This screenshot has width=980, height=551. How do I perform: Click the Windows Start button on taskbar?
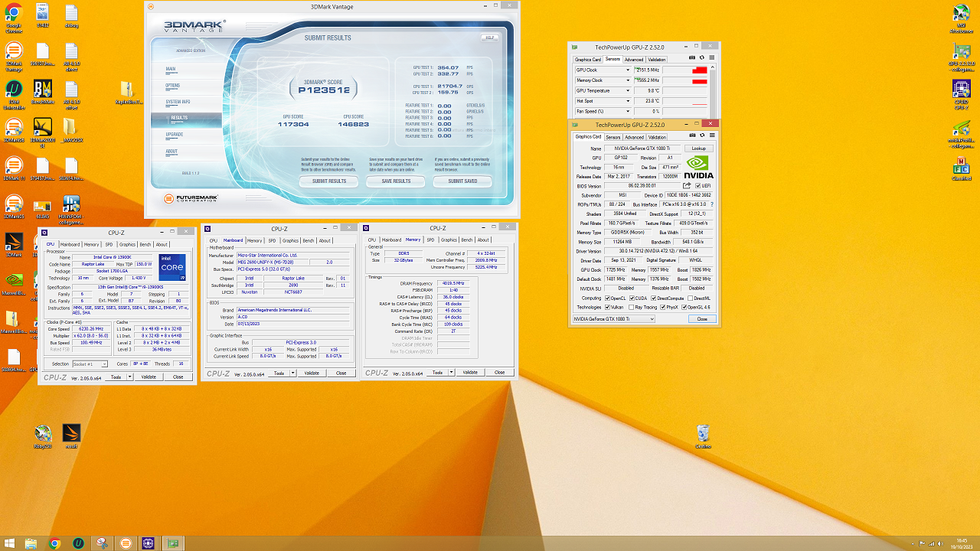tap(9, 543)
